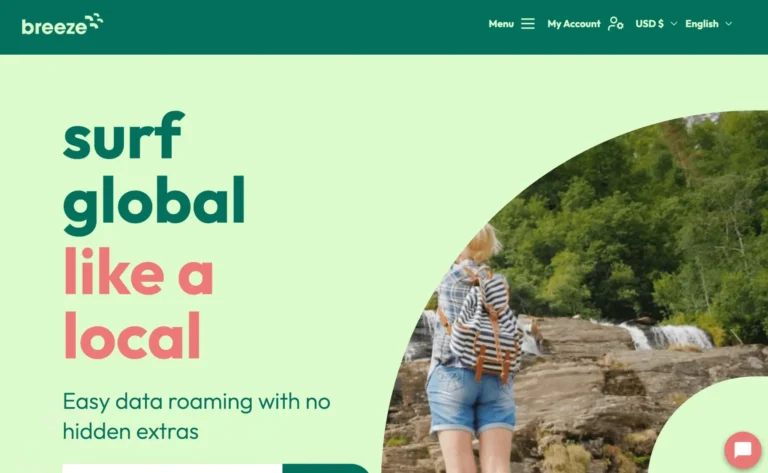Screen dimensions: 768x473
Task: Click empty area of dark green header bar
Action: point(294,27)
